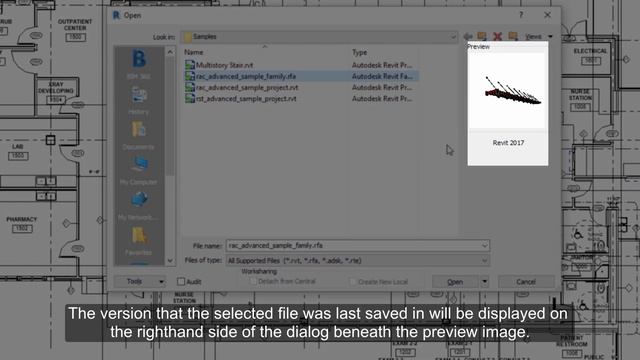
Task: Click the Multistory Stair.rvt file icon
Action: (x=189, y=65)
